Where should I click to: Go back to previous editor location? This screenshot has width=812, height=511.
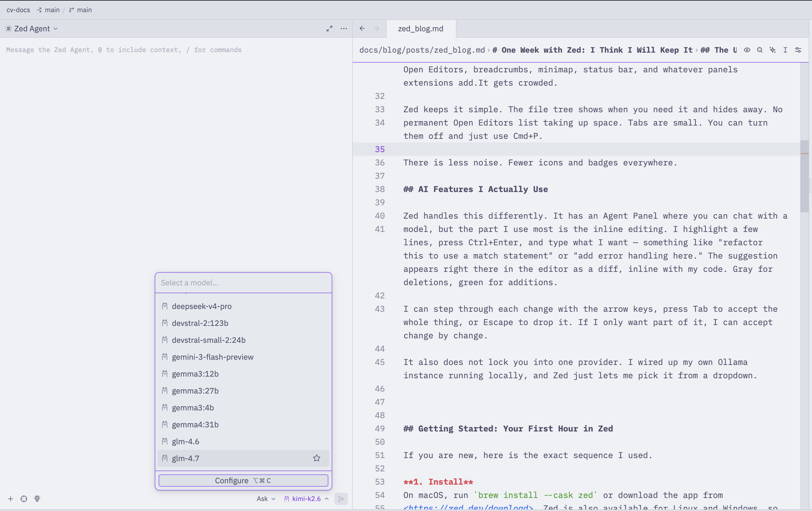point(362,29)
